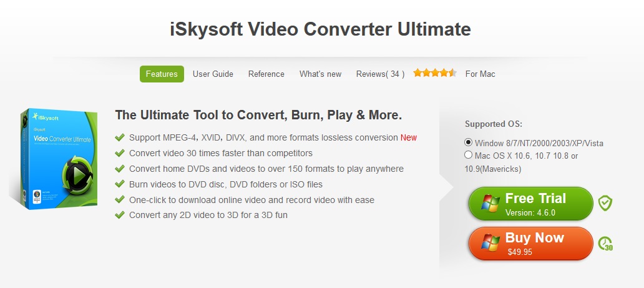The width and height of the screenshot is (644, 288).
Task: Open the Features tab
Action: (x=162, y=74)
